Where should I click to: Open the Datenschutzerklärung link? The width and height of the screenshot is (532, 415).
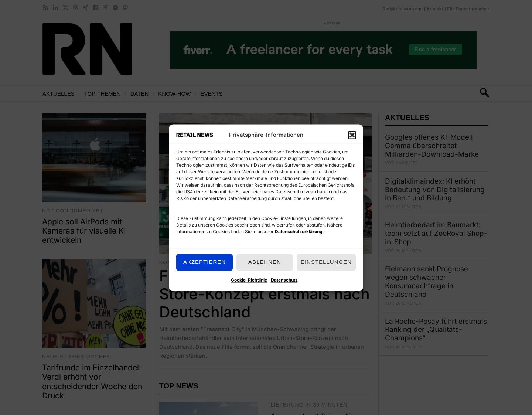pyautogui.click(x=299, y=232)
